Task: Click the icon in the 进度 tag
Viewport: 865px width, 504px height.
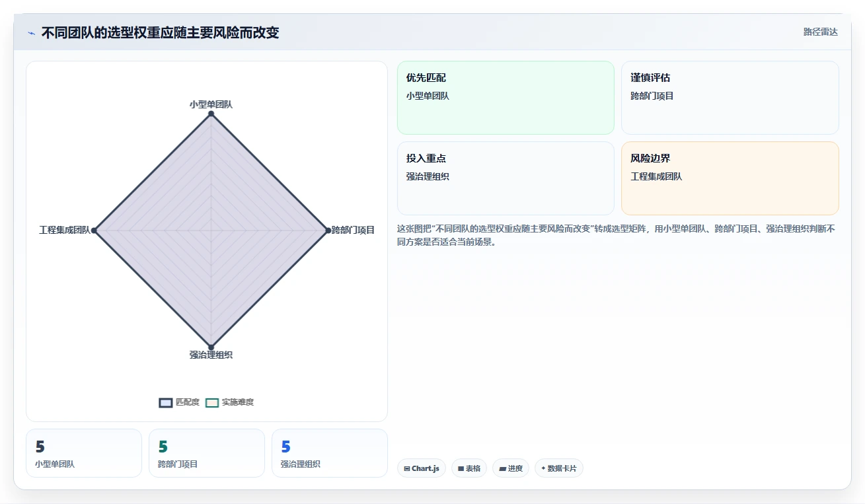Action: coord(502,468)
